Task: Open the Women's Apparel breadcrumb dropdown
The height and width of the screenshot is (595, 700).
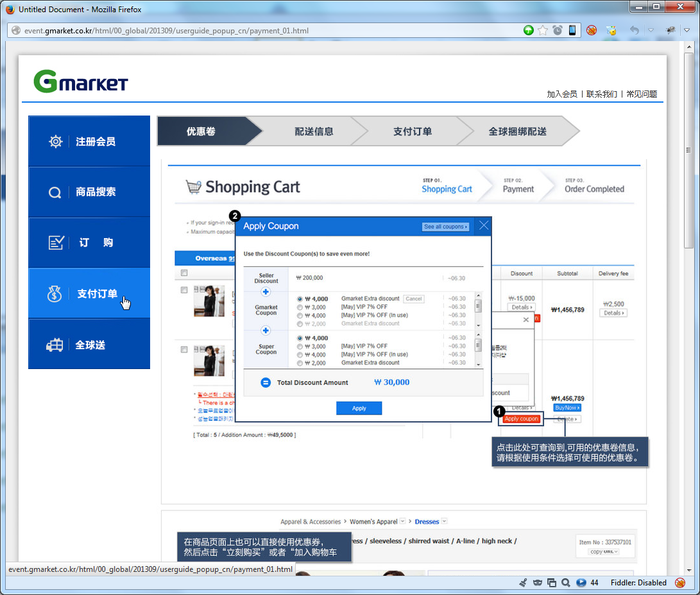Action: pos(402,521)
